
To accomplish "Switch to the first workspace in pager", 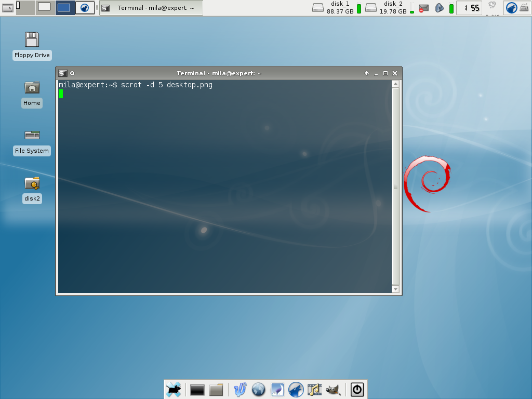I will pos(25,7).
